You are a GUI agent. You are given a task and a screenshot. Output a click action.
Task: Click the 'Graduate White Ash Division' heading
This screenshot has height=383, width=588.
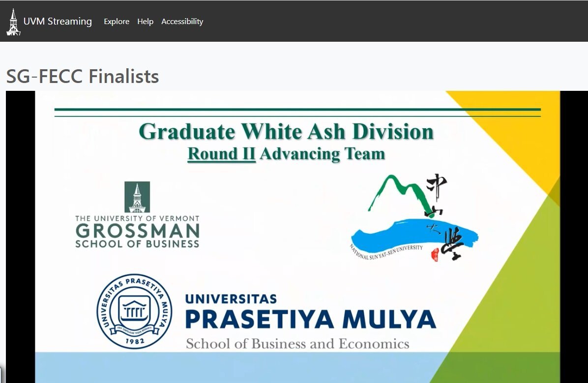286,132
